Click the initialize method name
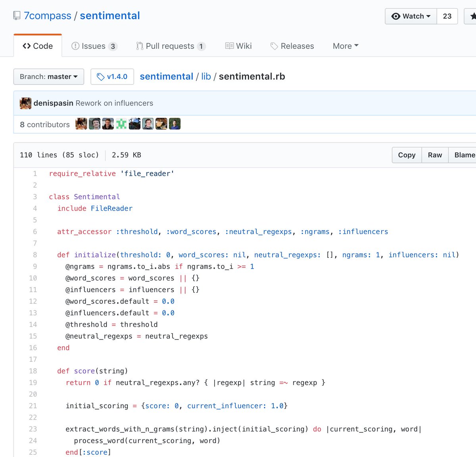 pyautogui.click(x=95, y=255)
